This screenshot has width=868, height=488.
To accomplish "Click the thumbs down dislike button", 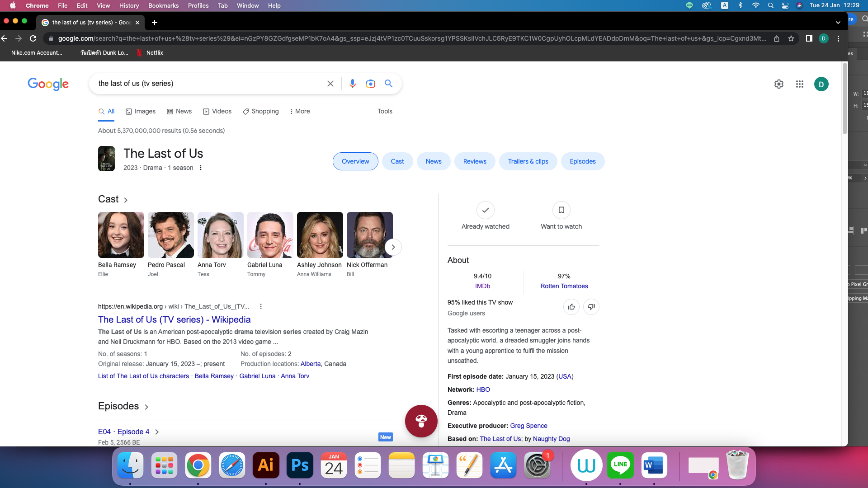I will 591,307.
